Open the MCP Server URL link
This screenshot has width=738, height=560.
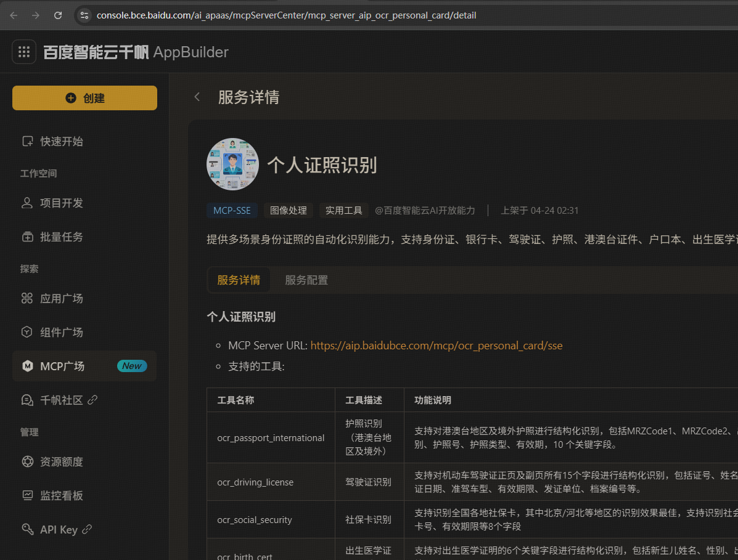tap(437, 346)
